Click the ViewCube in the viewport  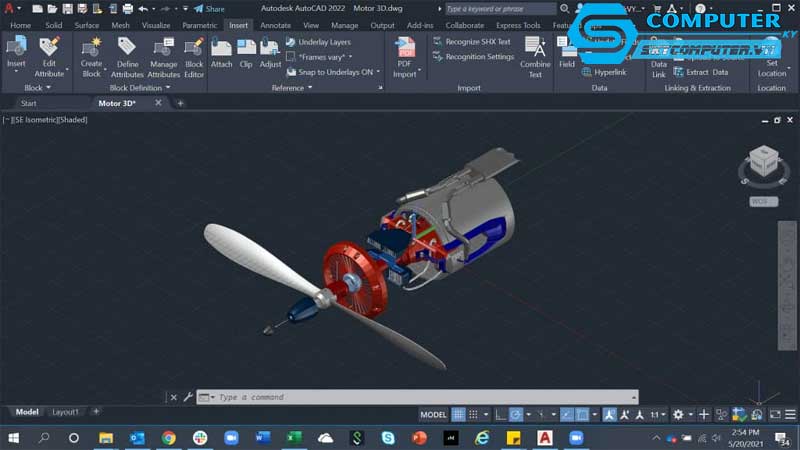[x=764, y=162]
